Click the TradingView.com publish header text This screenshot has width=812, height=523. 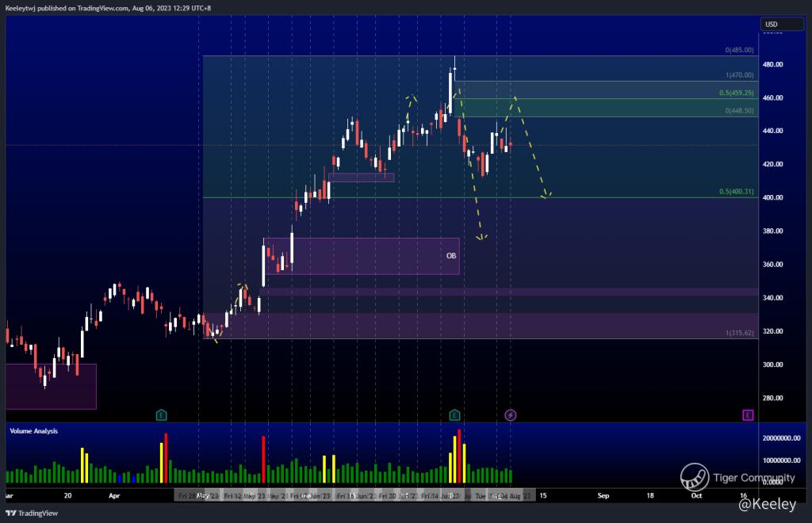click(108, 8)
